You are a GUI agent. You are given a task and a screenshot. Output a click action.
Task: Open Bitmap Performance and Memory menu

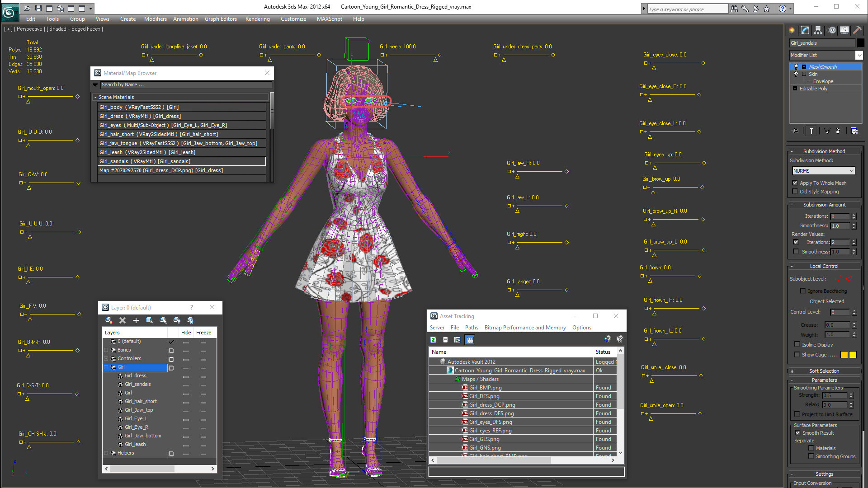pyautogui.click(x=525, y=328)
